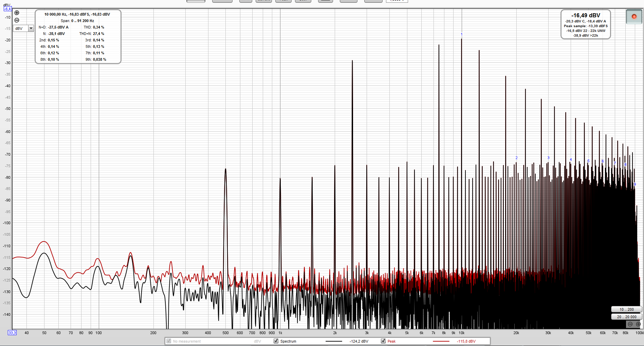Edit the left frequency limit 33,3
Screen dimensions: 644x346
pyautogui.click(x=12, y=333)
